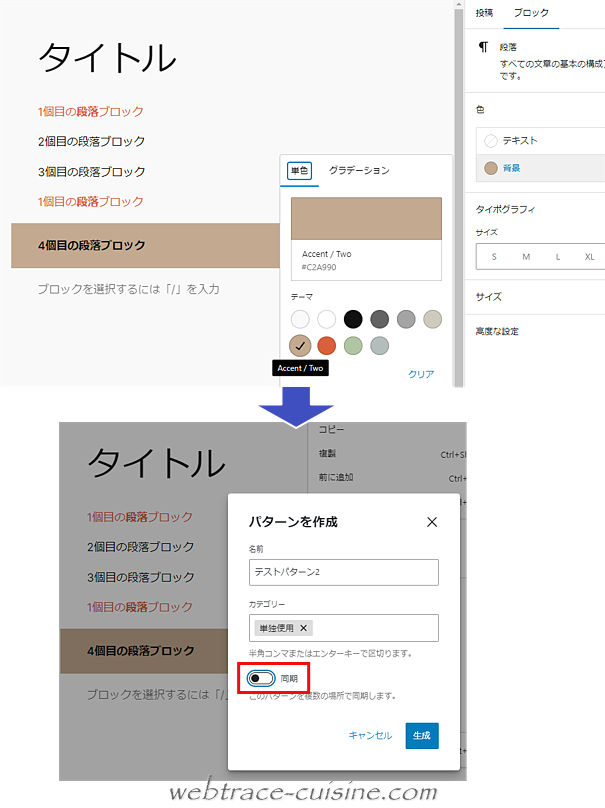605x808 pixels.
Task: Pick the pale blue-gray theme swatch
Action: [379, 346]
